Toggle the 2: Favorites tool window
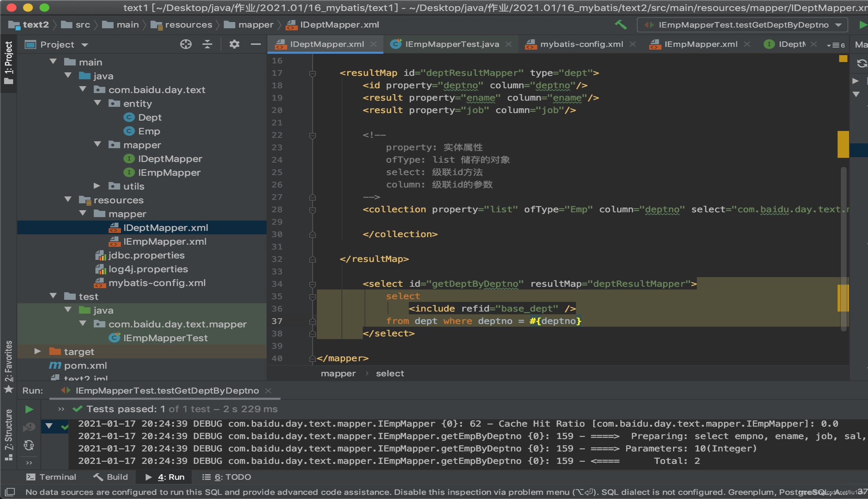This screenshot has width=868, height=499. coord(8,365)
